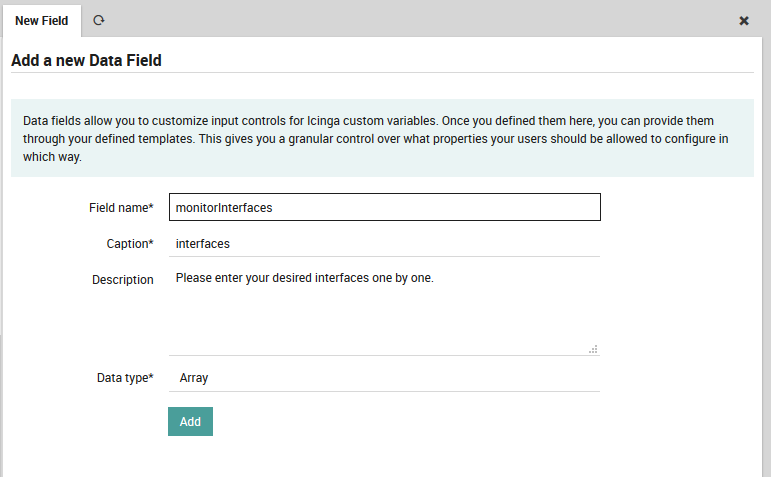Click the Description text area
Screen dimensions: 771x477
point(384,310)
